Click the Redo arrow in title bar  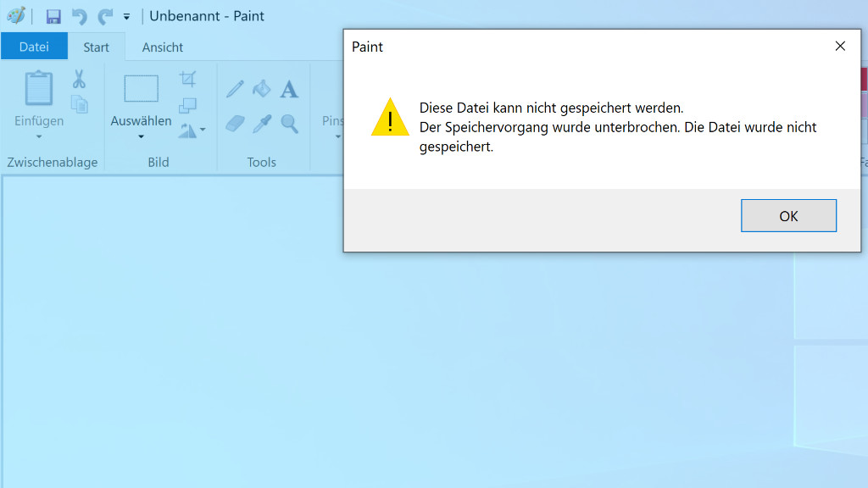pyautogui.click(x=104, y=17)
